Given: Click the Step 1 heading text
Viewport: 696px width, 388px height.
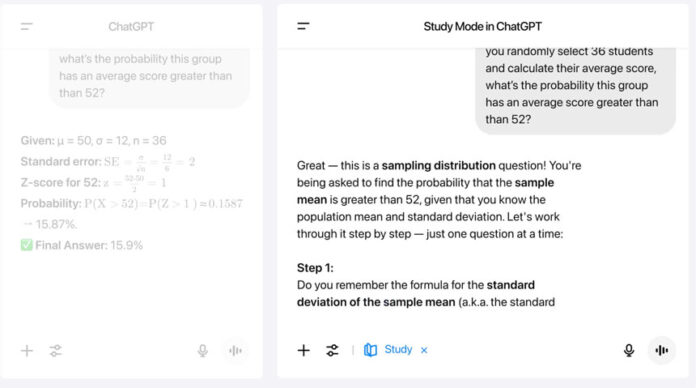Looking at the screenshot, I should [x=315, y=268].
